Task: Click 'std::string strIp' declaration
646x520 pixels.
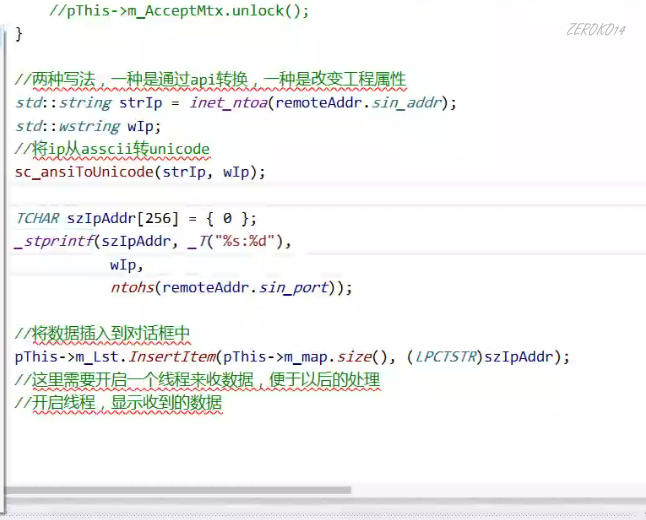Action: (89, 103)
